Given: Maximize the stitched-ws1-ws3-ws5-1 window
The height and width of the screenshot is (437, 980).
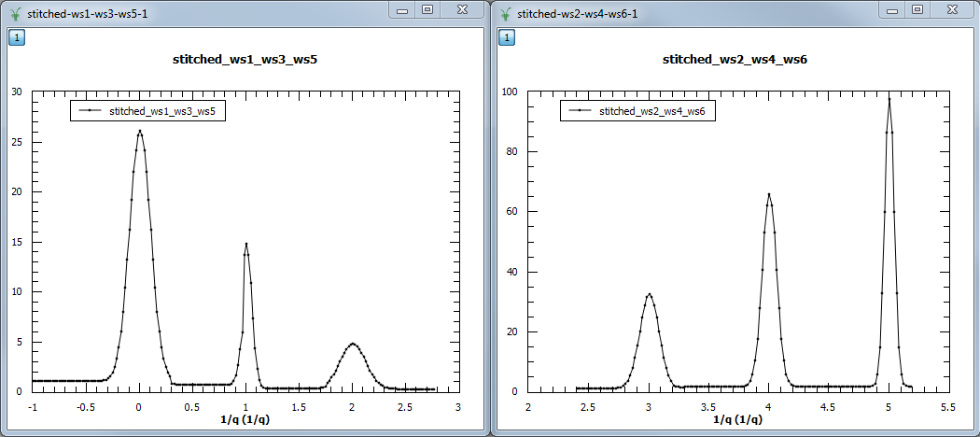Looking at the screenshot, I should point(427,9).
